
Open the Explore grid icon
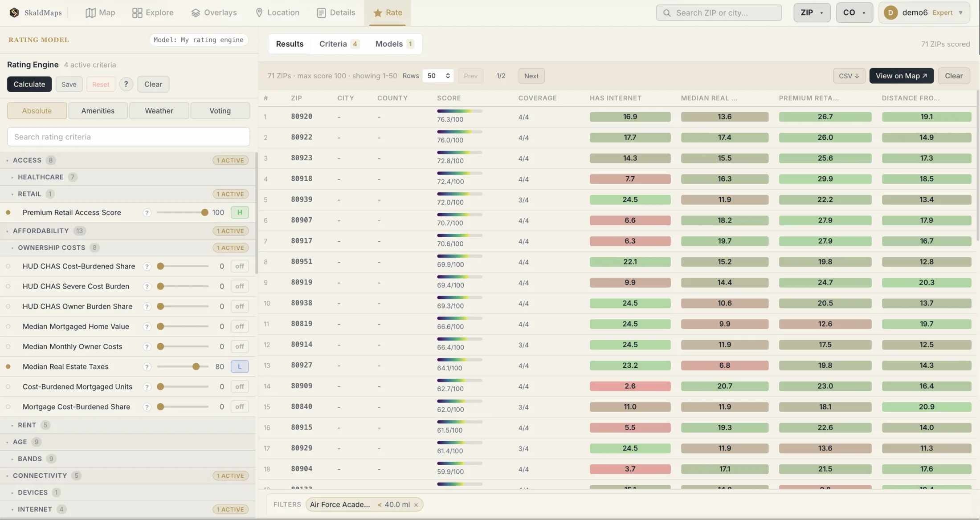pyautogui.click(x=137, y=13)
